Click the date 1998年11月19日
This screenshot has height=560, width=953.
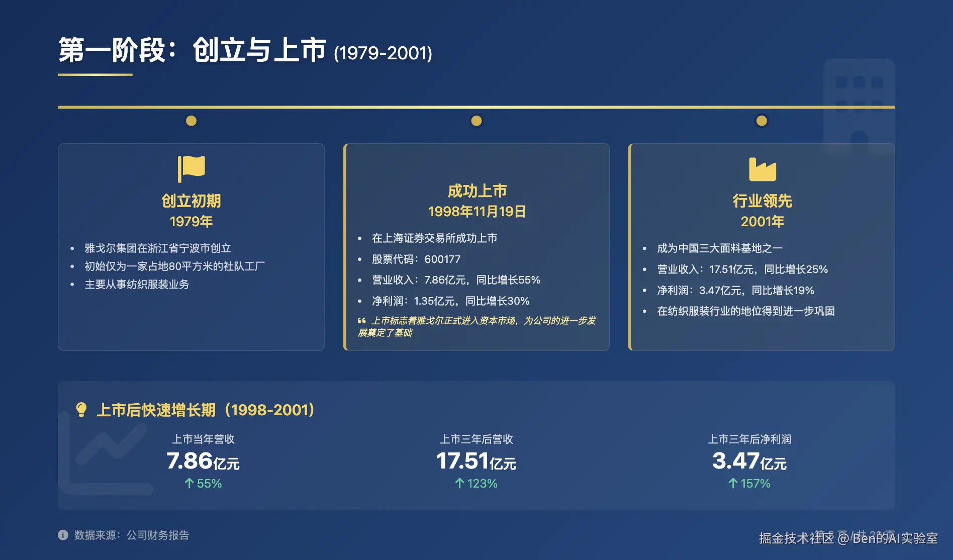tap(477, 211)
